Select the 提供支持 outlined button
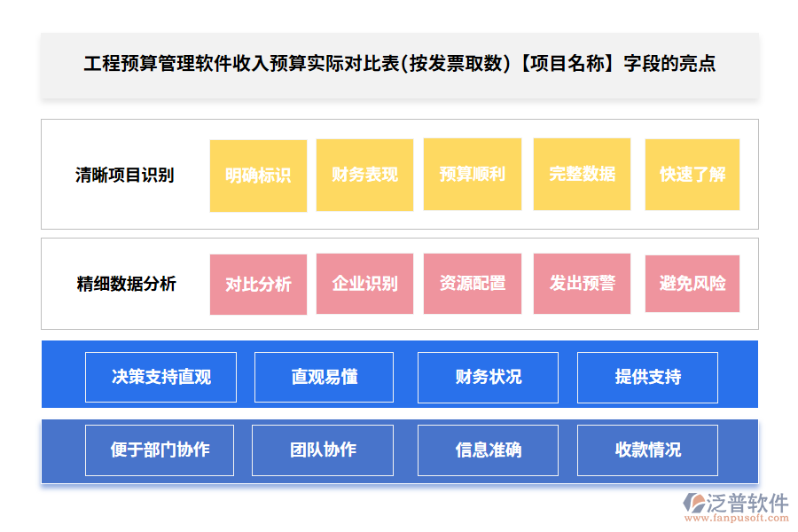 tap(648, 377)
